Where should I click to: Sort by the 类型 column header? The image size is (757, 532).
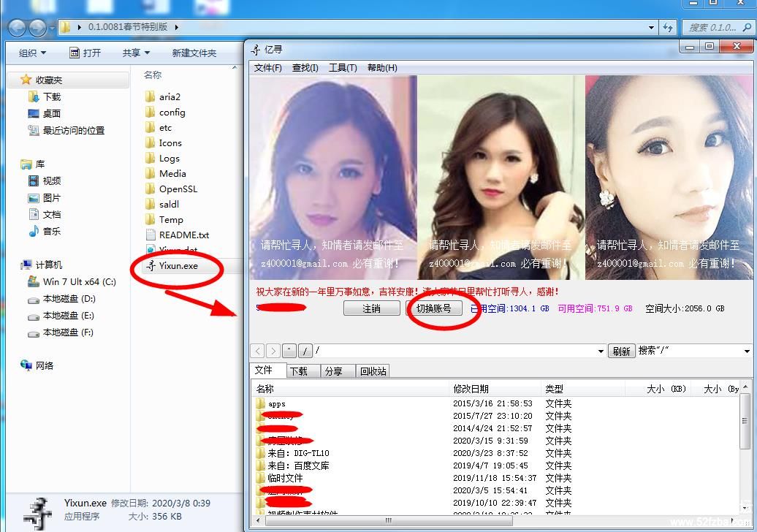[582, 389]
